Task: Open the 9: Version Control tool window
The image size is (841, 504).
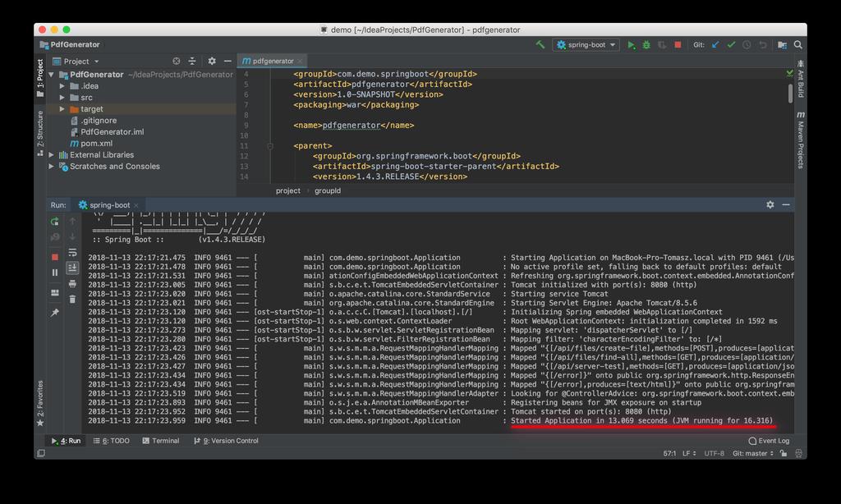Action: (226, 441)
